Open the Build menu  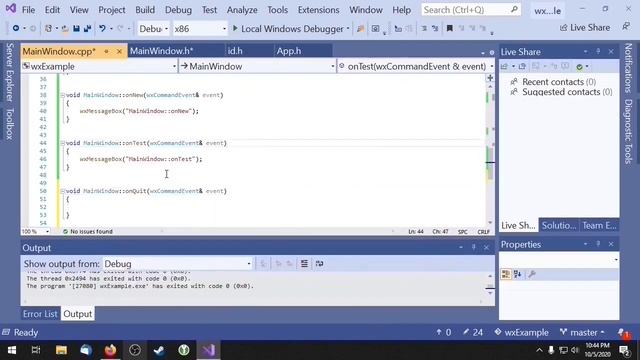point(145,10)
